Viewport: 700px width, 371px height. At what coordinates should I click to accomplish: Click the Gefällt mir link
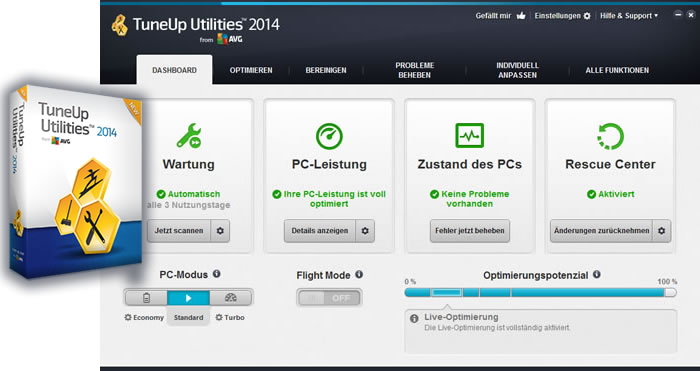click(493, 16)
